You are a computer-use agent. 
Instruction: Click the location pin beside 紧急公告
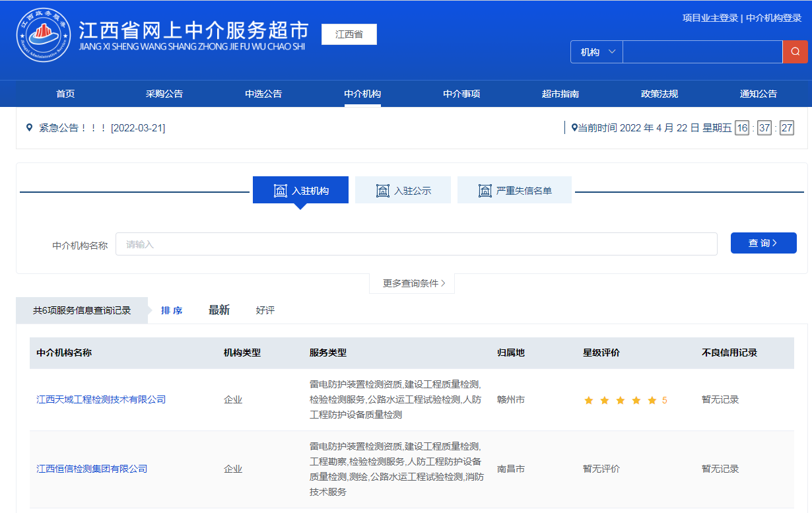tap(29, 127)
